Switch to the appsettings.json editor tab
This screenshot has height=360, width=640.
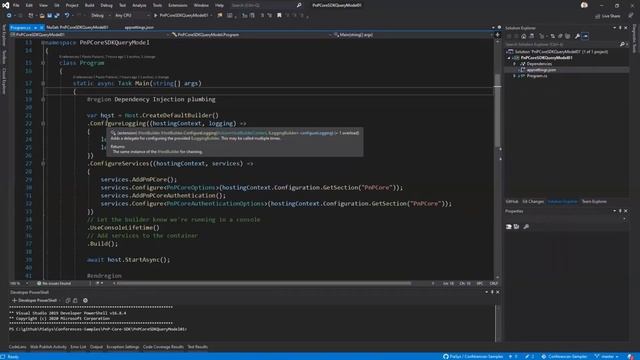click(139, 27)
